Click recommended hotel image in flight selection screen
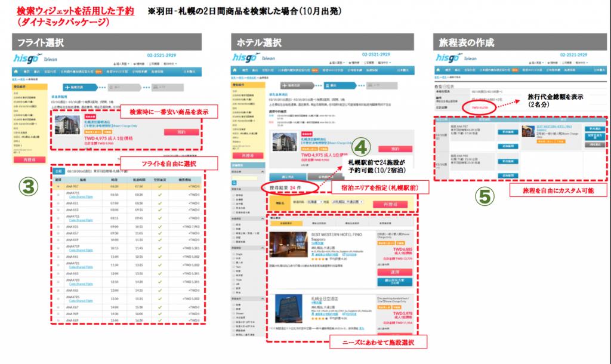 pyautogui.click(x=66, y=125)
